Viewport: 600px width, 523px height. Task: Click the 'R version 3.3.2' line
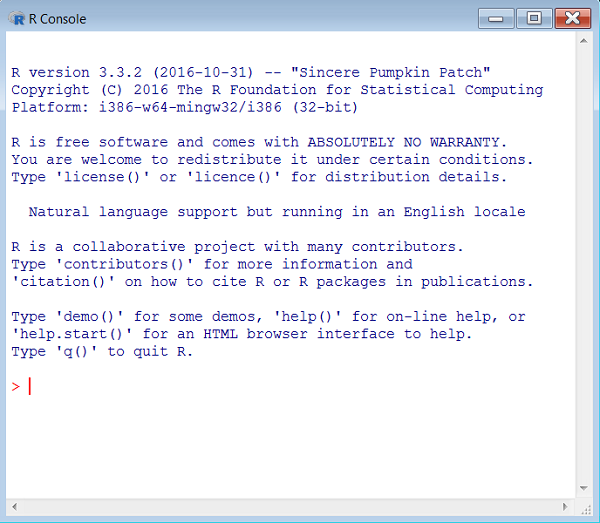[x=251, y=72]
